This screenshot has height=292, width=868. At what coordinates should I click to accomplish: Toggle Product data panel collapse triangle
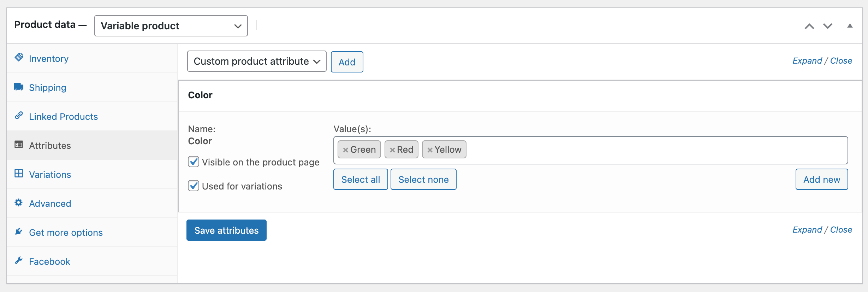(850, 26)
